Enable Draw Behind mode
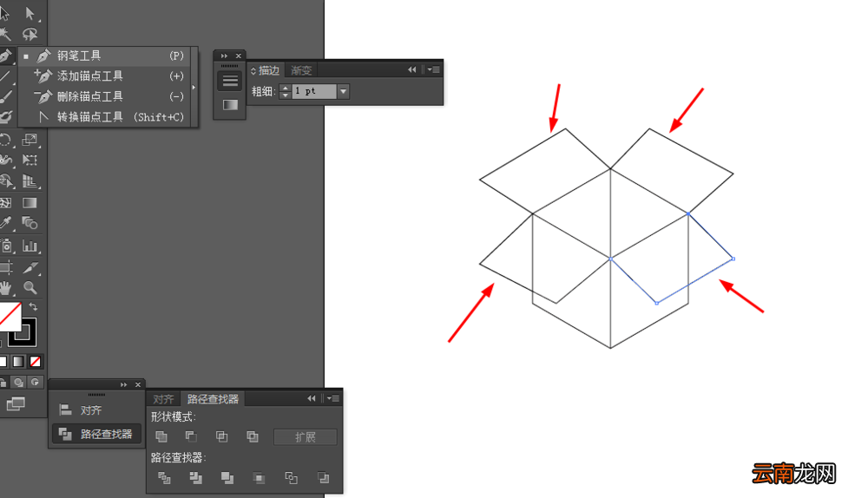 tap(19, 383)
